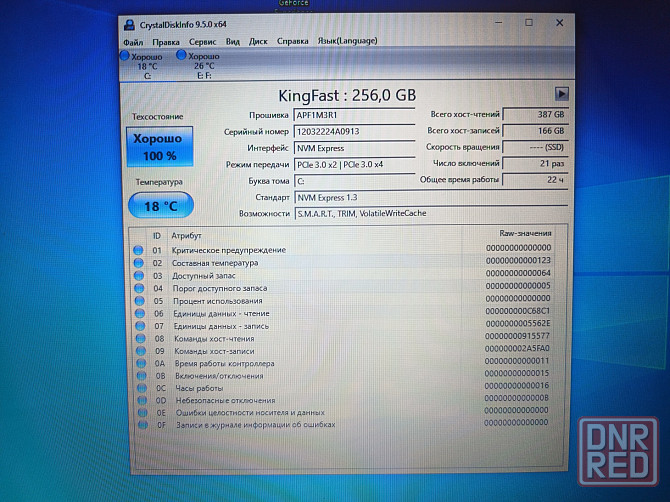Click the status icon for attribute 03

(139, 276)
